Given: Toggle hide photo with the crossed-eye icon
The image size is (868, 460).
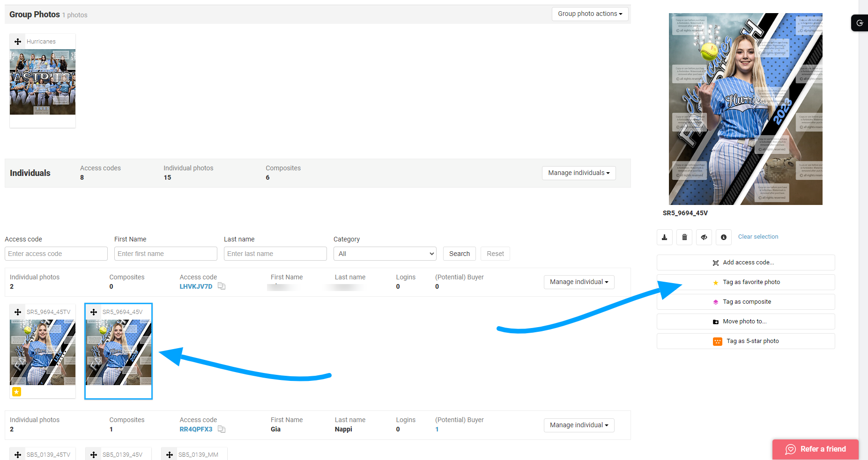Looking at the screenshot, I should (704, 237).
